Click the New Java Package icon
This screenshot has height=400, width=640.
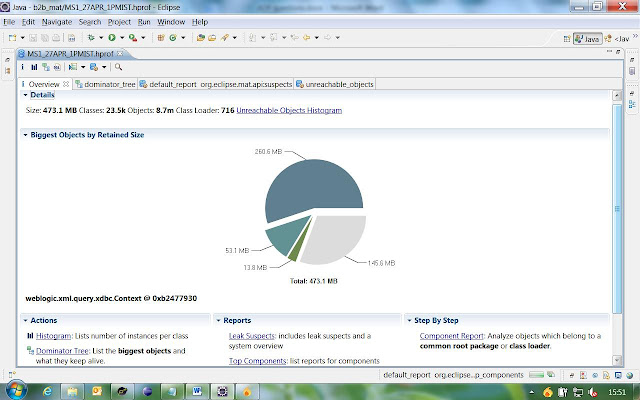[161, 38]
